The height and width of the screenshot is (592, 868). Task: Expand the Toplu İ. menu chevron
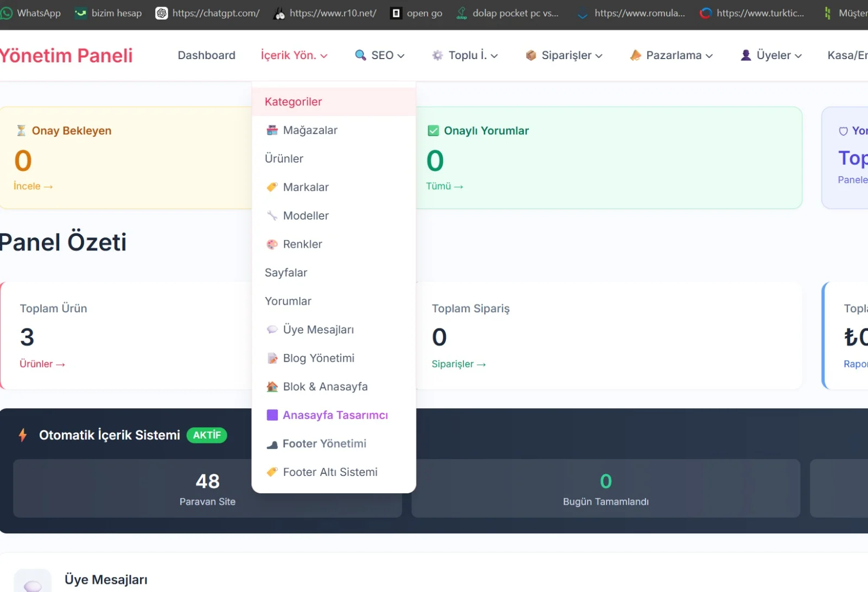point(494,56)
